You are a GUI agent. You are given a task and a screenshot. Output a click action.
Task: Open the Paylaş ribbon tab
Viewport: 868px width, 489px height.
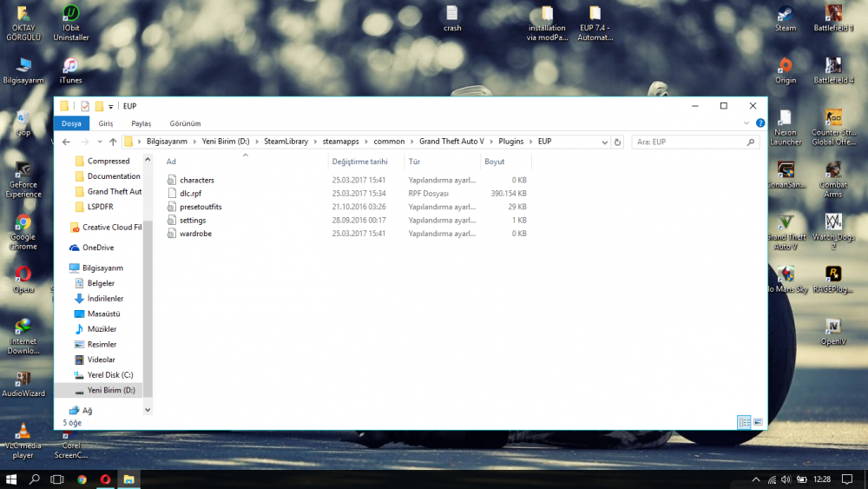141,123
